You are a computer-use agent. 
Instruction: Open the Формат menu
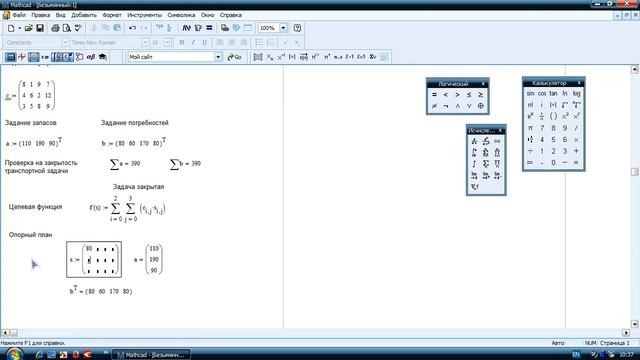[x=112, y=15]
